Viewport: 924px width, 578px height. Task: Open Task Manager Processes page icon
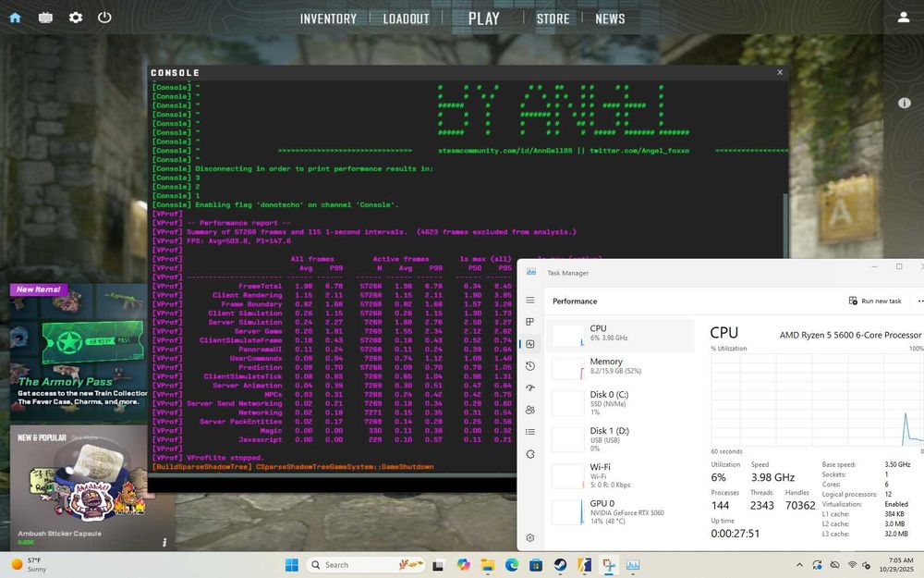[x=529, y=322]
